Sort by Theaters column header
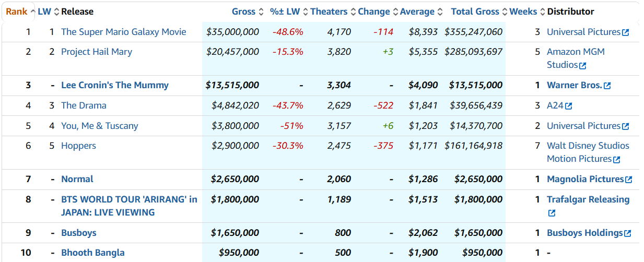The height and width of the screenshot is (262, 644). (x=329, y=11)
